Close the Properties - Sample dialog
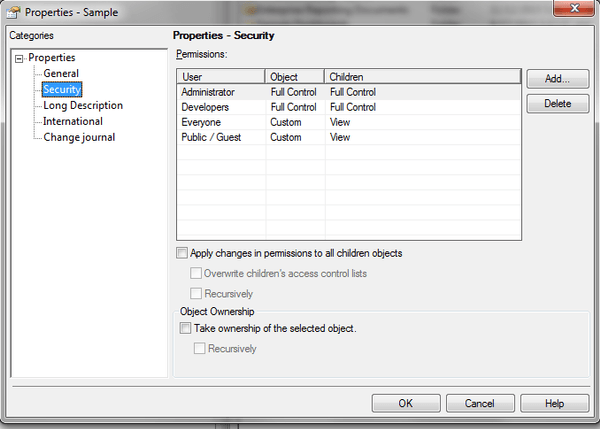The height and width of the screenshot is (429, 600). [574, 8]
